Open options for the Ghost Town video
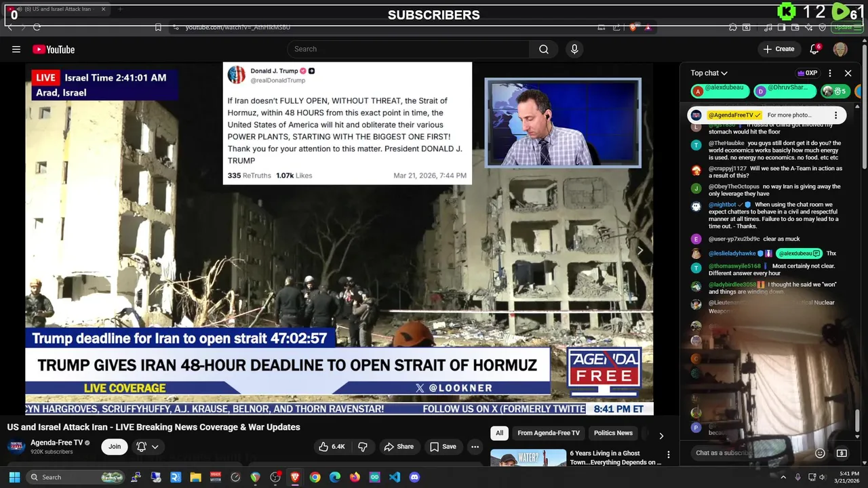Image resolution: width=868 pixels, height=488 pixels. [x=669, y=455]
